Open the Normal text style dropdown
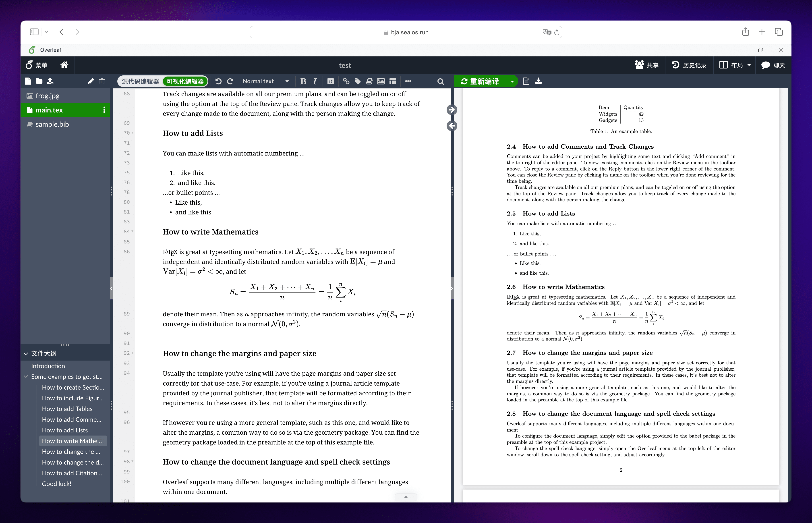 point(265,81)
